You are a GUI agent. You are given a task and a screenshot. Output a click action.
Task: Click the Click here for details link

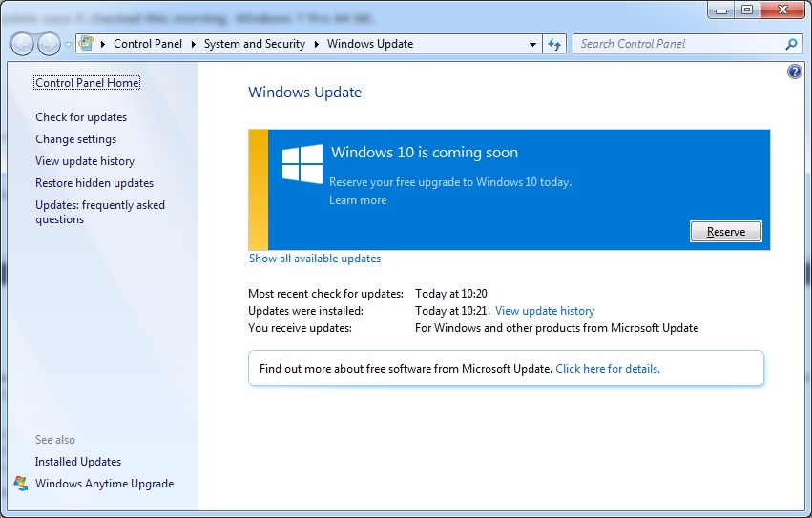pyautogui.click(x=608, y=369)
